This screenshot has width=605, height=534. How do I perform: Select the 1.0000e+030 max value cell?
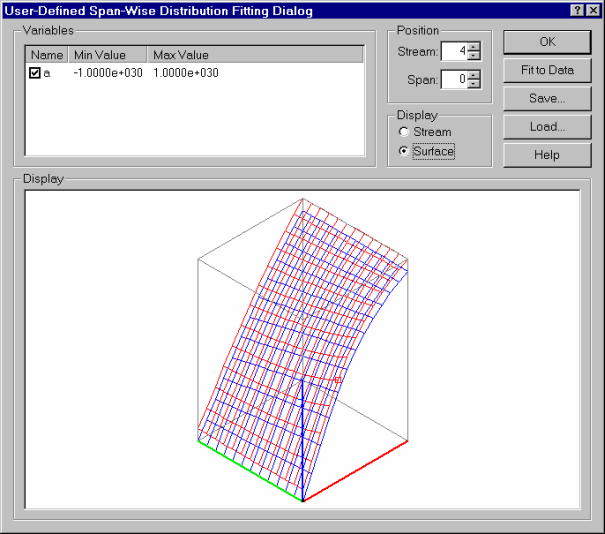pos(186,73)
